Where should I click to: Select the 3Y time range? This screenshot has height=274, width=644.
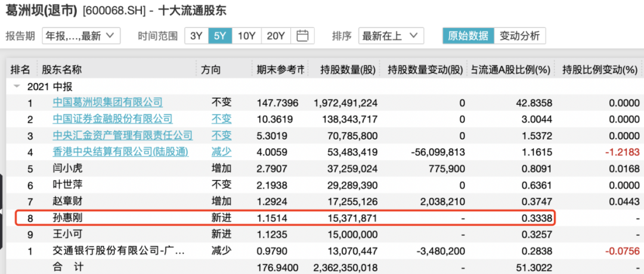coord(196,36)
